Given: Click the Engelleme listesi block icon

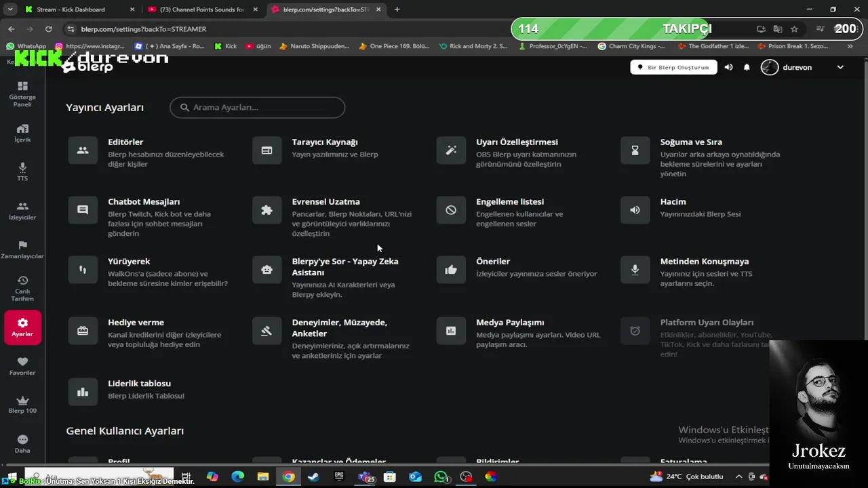Looking at the screenshot, I should (x=451, y=210).
